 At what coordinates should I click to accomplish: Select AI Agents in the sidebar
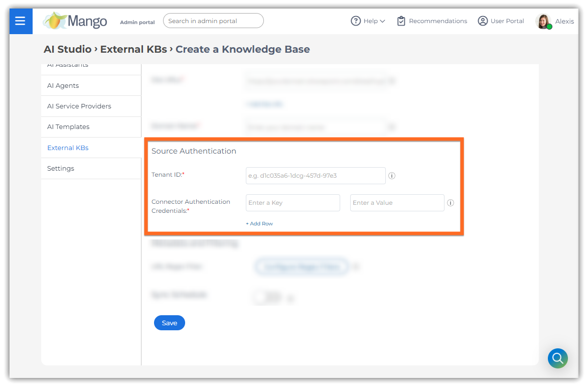63,86
